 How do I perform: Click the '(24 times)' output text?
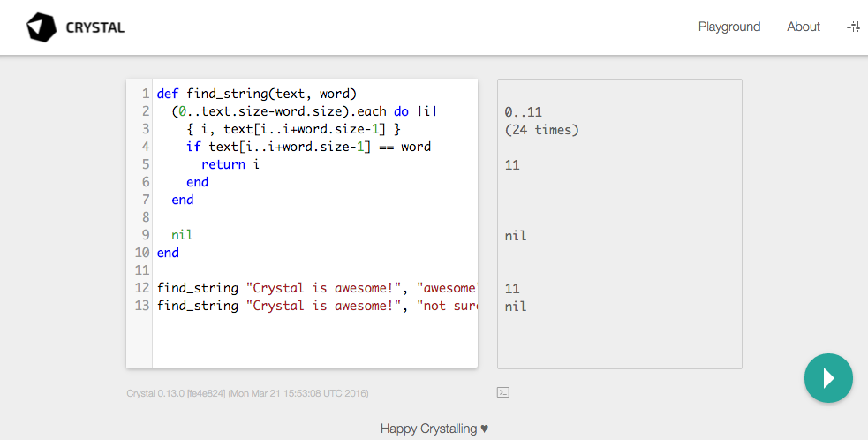(x=541, y=130)
